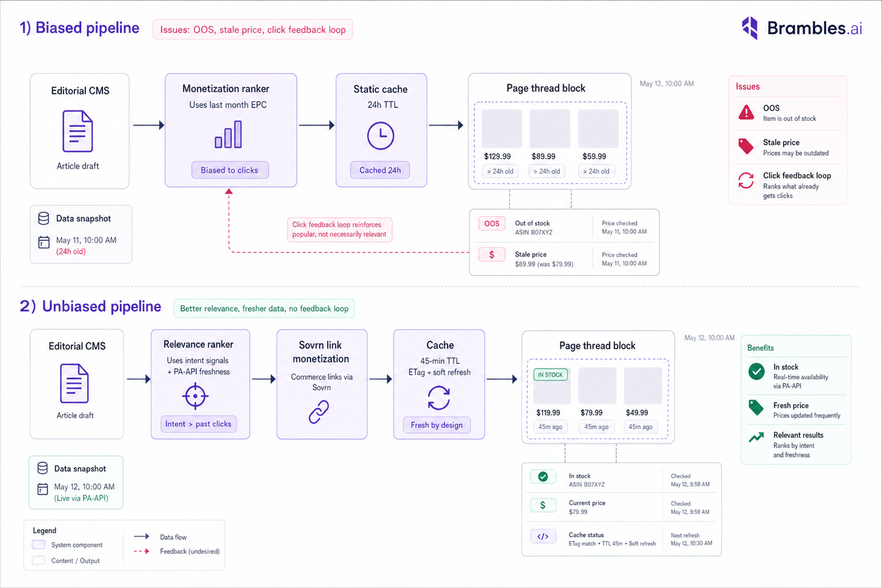Click the $79.99 price under unbiased thumbnails

(591, 413)
